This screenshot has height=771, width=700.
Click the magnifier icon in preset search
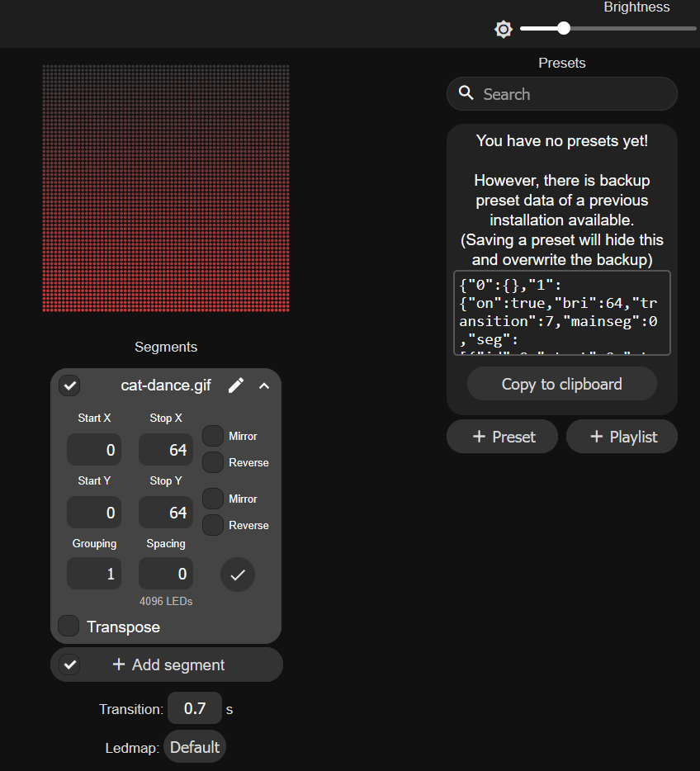pos(466,93)
